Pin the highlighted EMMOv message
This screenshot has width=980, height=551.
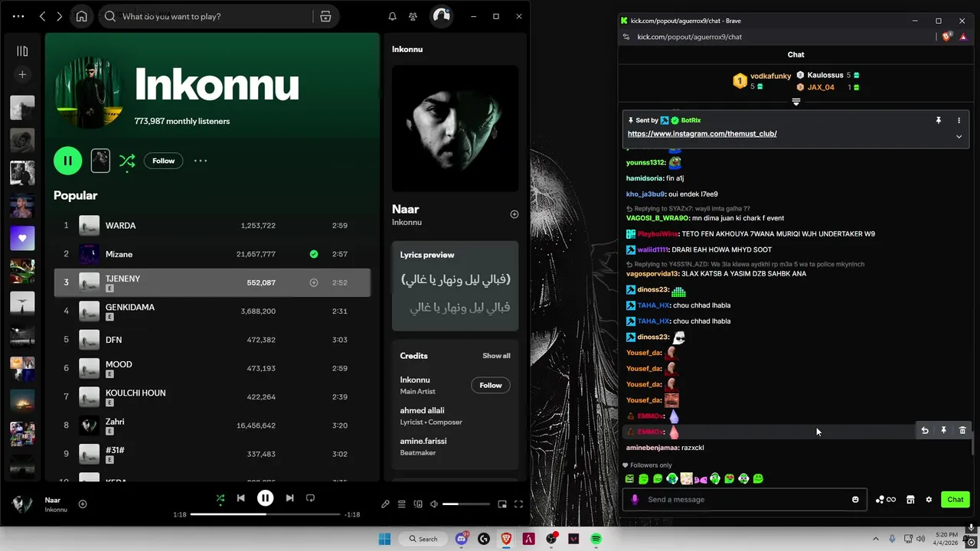[x=943, y=431]
